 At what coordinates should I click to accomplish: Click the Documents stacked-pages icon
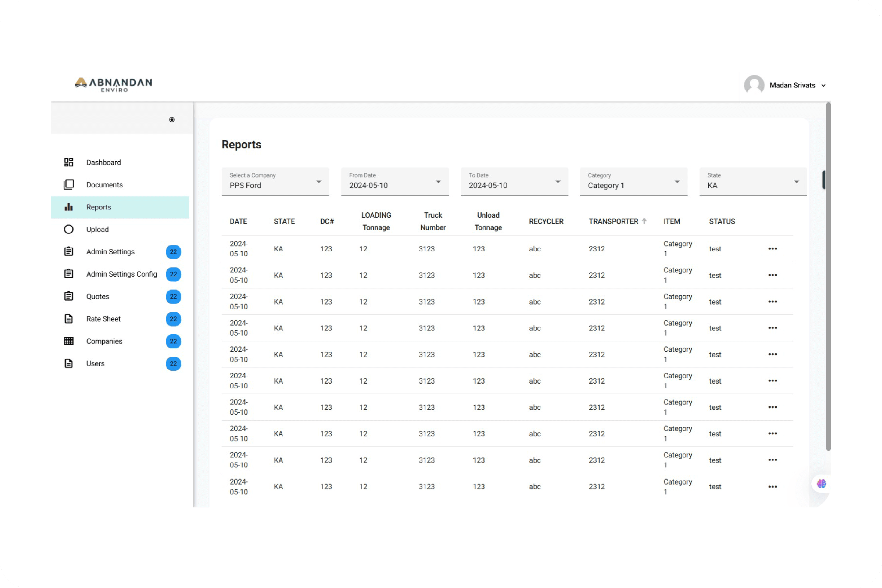coord(69,185)
